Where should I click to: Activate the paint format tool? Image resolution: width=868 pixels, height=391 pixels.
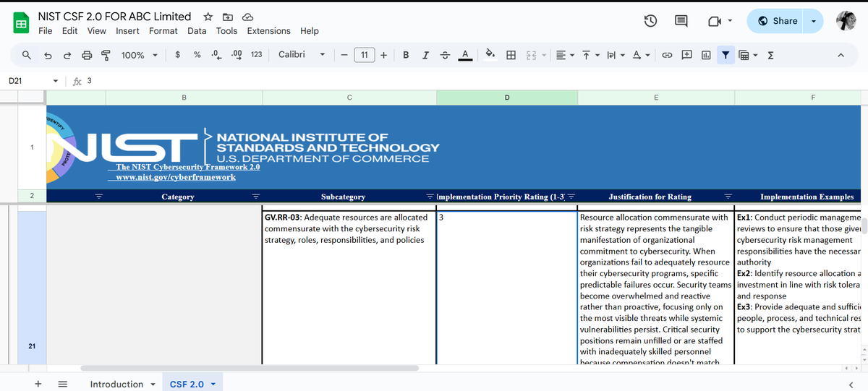[x=106, y=55]
